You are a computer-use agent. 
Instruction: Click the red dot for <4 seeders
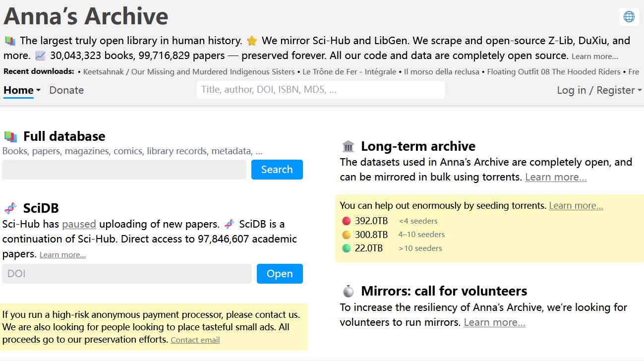click(346, 221)
